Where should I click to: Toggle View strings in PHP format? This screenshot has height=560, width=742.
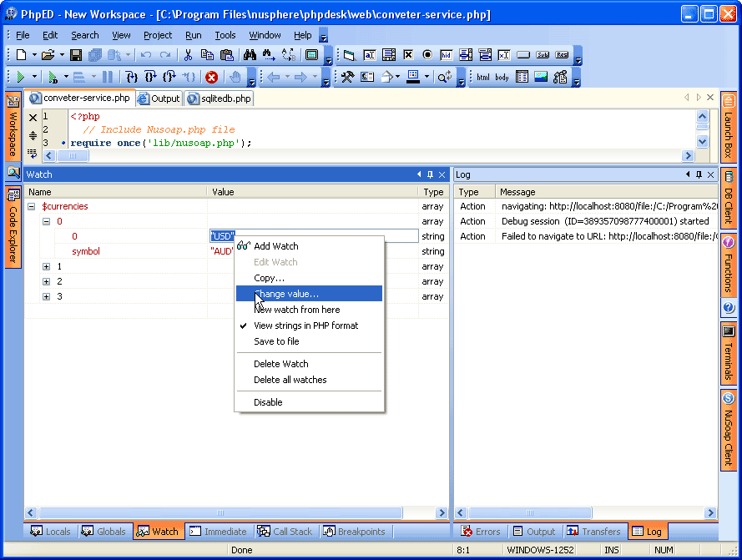click(x=305, y=325)
